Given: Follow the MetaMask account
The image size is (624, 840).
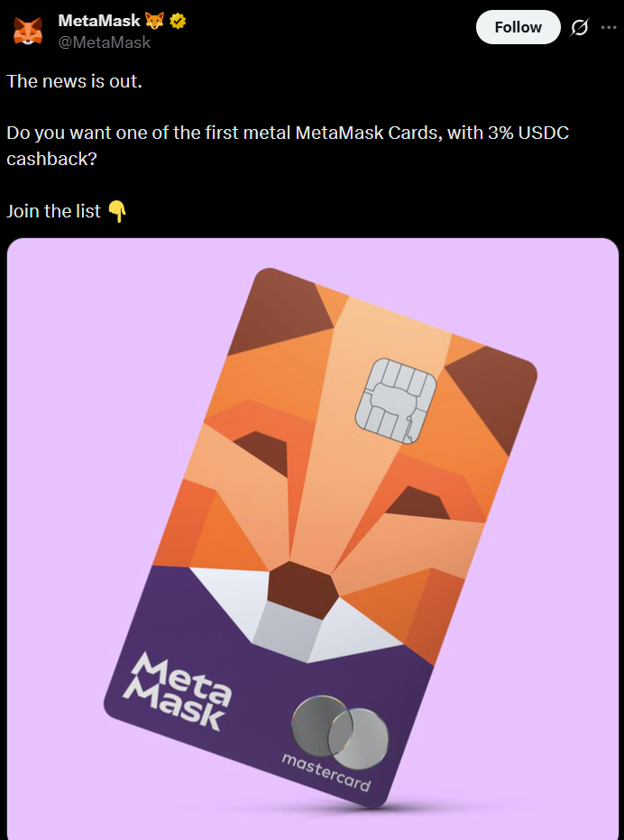Looking at the screenshot, I should [518, 27].
